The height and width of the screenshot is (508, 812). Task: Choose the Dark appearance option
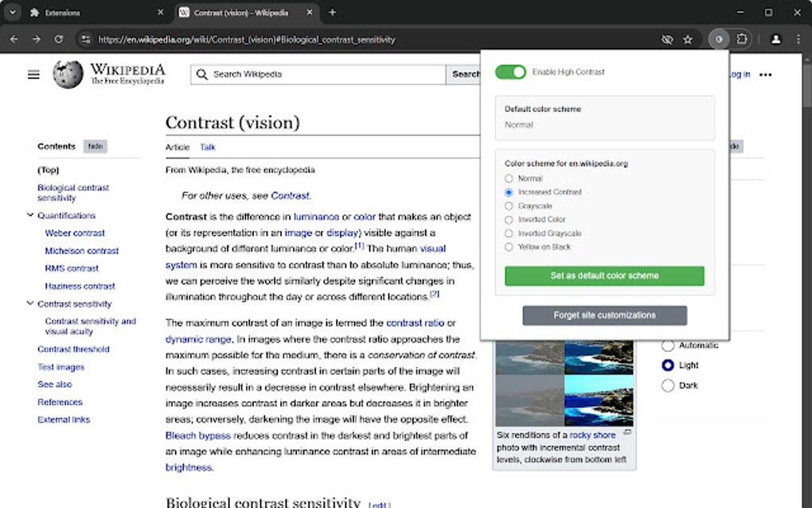667,385
